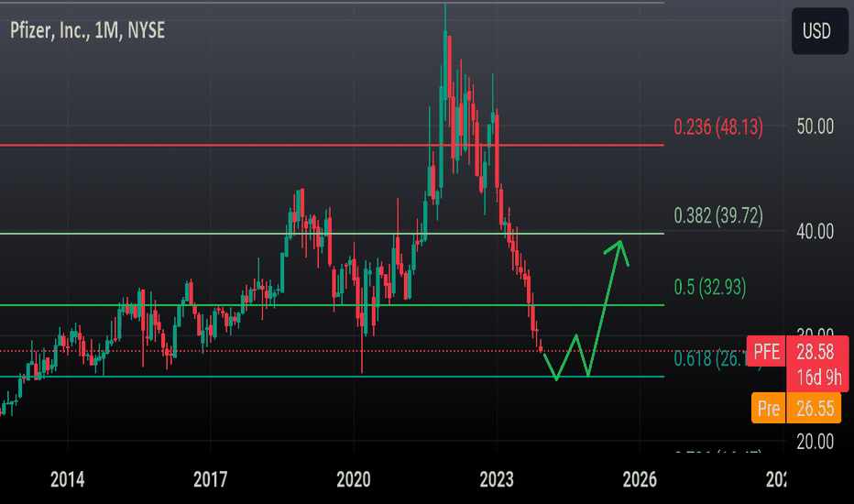Click the 0.5 (32.93) Fibonacci label
854x504 pixels.
tap(709, 287)
